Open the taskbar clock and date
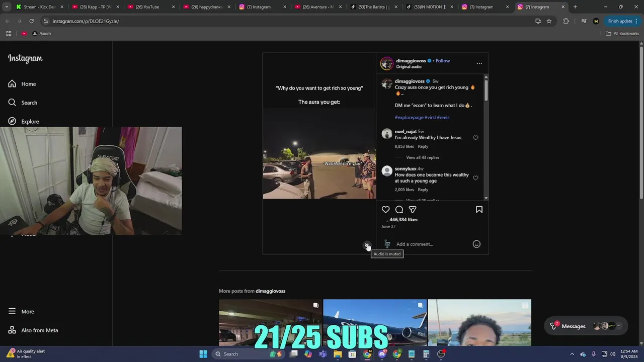Image resolution: width=644 pixels, height=362 pixels. point(629,354)
